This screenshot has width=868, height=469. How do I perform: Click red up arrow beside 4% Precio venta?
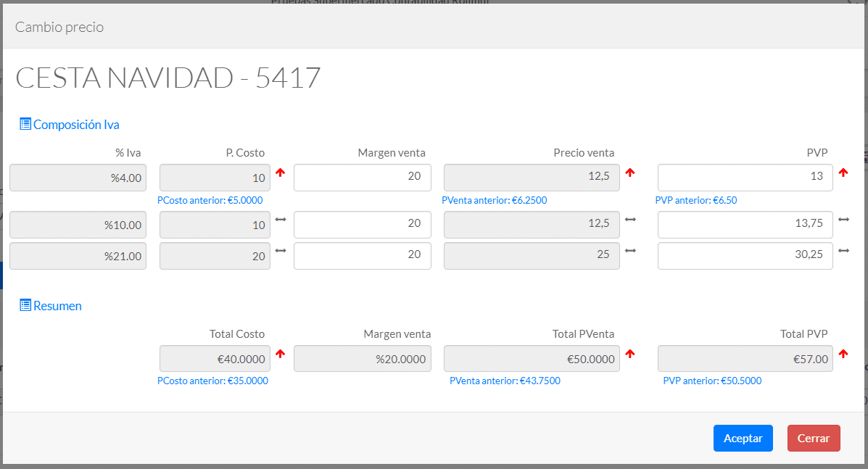630,173
